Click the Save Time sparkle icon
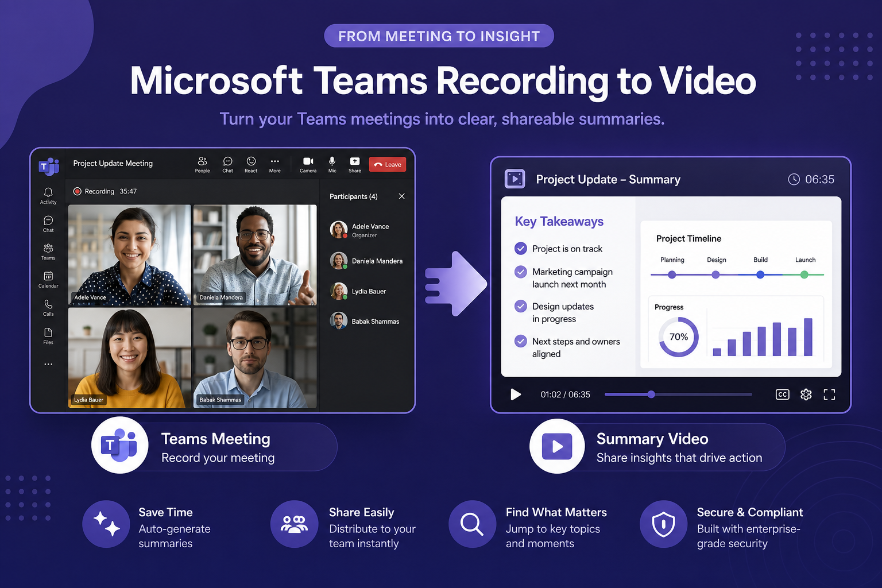The image size is (882, 588). point(106,524)
